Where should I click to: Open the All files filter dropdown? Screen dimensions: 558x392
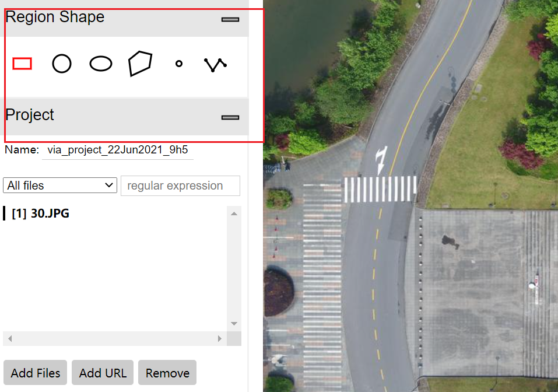[x=60, y=185]
